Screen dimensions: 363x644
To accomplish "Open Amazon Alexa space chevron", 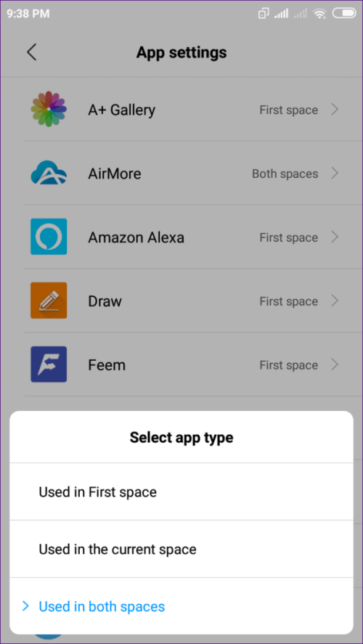I will click(335, 237).
